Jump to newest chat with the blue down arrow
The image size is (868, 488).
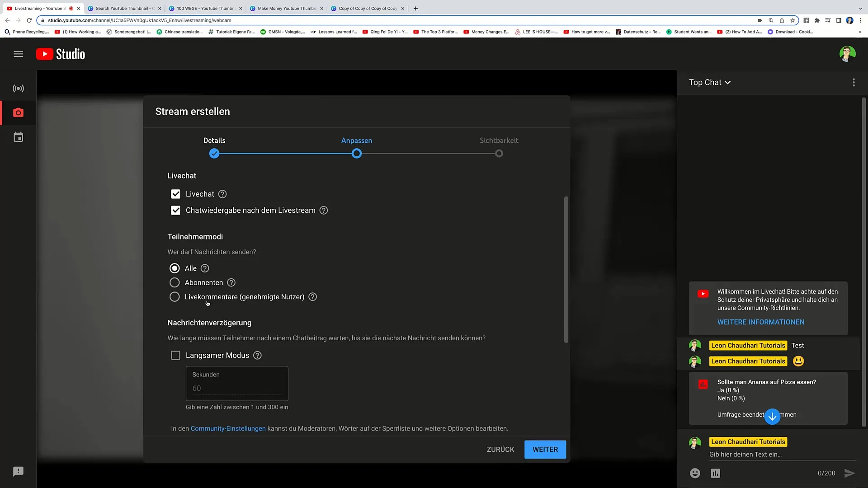pos(772,417)
